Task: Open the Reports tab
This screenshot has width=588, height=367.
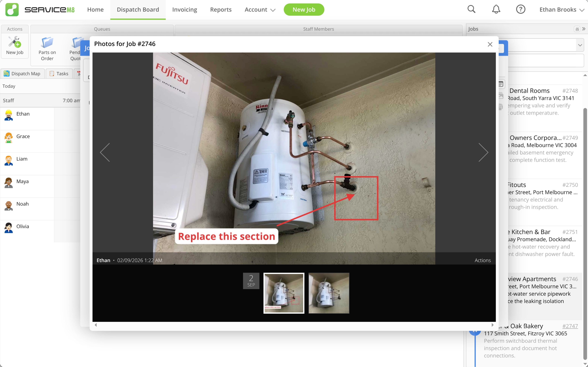Action: pyautogui.click(x=221, y=10)
